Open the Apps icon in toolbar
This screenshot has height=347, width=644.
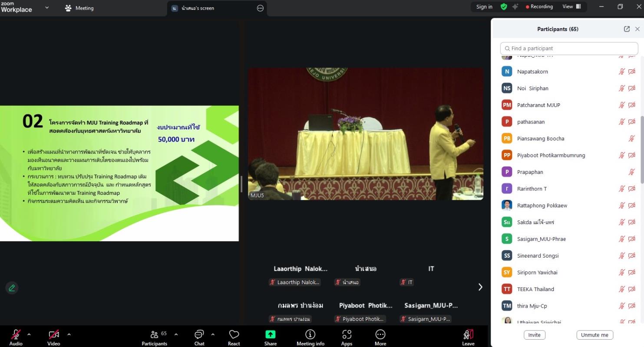[x=347, y=334]
